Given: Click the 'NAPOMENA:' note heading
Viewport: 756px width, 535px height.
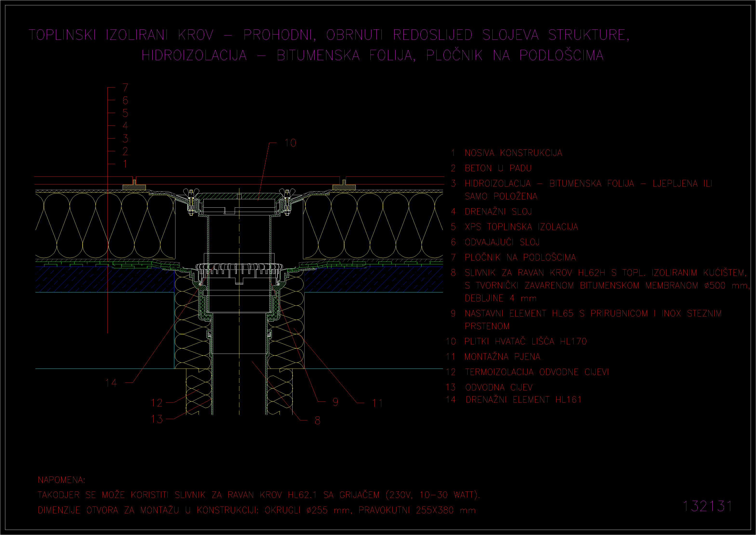Looking at the screenshot, I should click(62, 480).
